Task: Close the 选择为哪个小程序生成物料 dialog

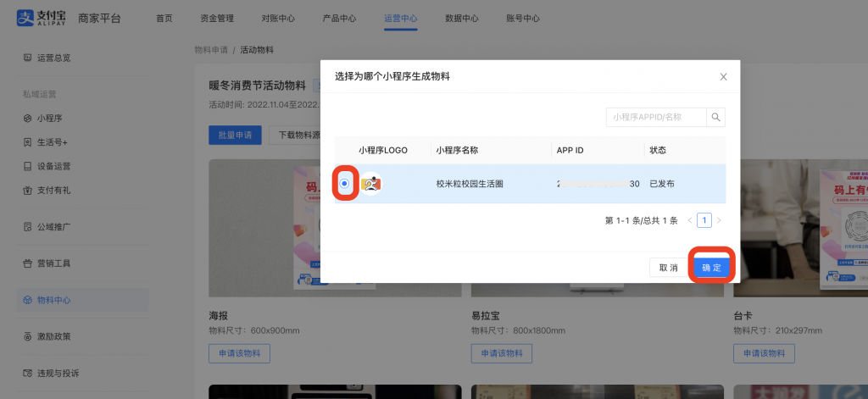Action: pyautogui.click(x=723, y=77)
